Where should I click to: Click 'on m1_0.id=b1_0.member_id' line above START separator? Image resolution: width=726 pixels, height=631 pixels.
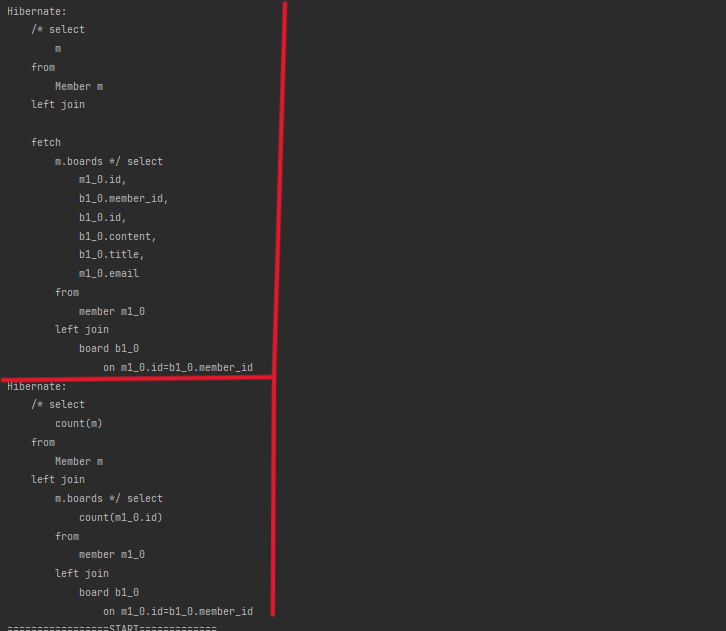click(178, 611)
